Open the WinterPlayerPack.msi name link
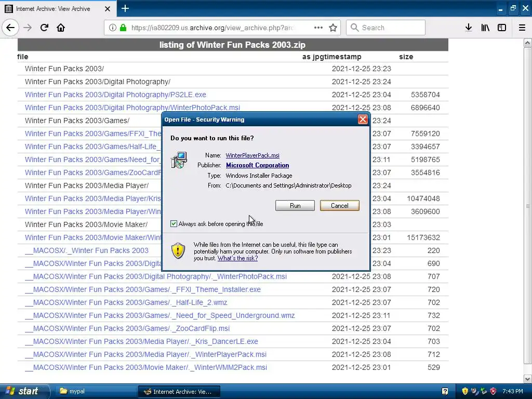 [x=252, y=155]
